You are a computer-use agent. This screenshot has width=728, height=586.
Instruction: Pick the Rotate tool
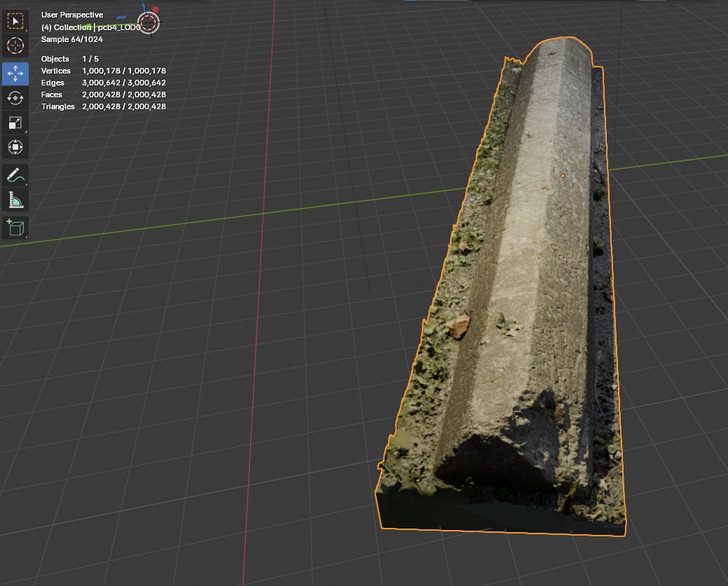15,98
